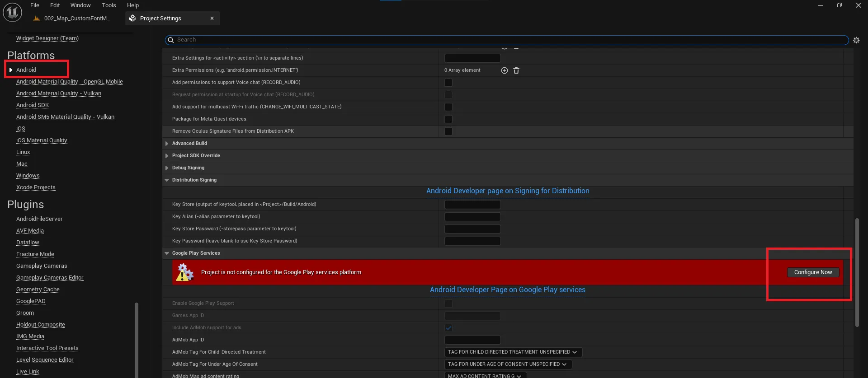Expand the Advanced Build section

pos(167,144)
